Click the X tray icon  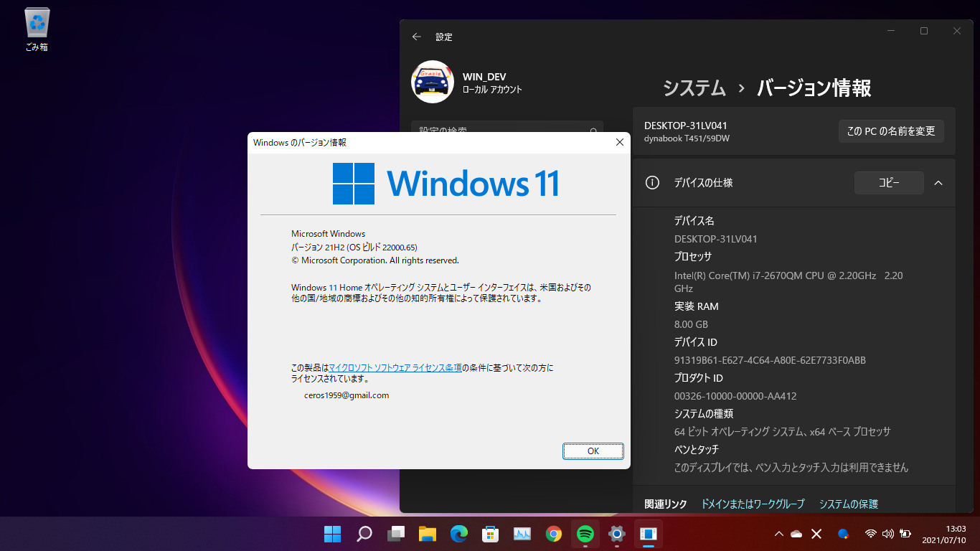(x=816, y=534)
